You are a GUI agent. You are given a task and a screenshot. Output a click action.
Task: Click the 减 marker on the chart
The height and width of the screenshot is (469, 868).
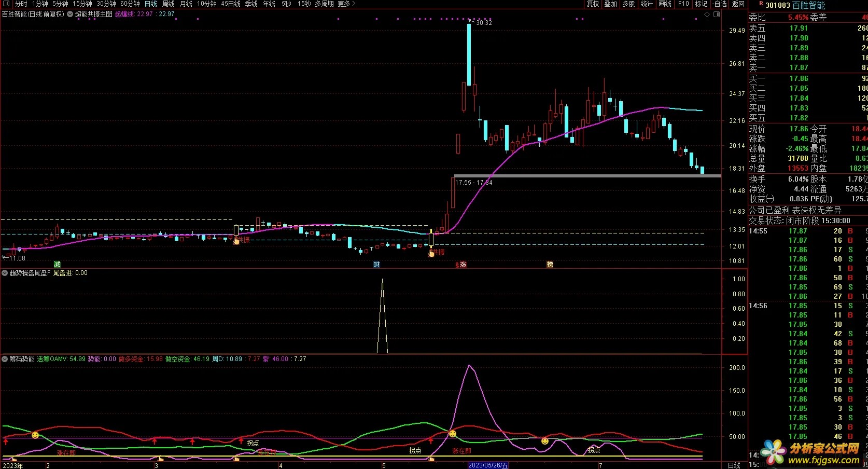pyautogui.click(x=58, y=265)
